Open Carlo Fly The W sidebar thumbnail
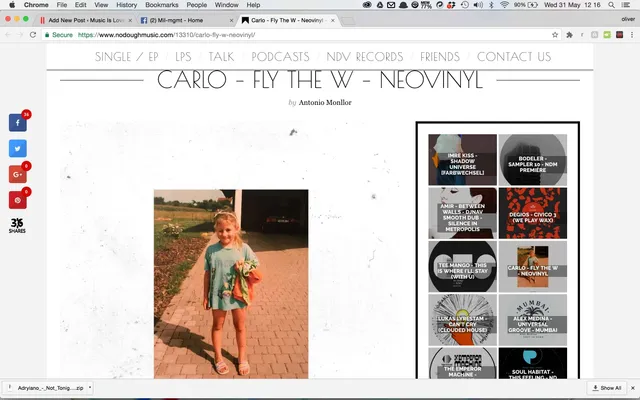The width and height of the screenshot is (640, 400). coord(533,267)
